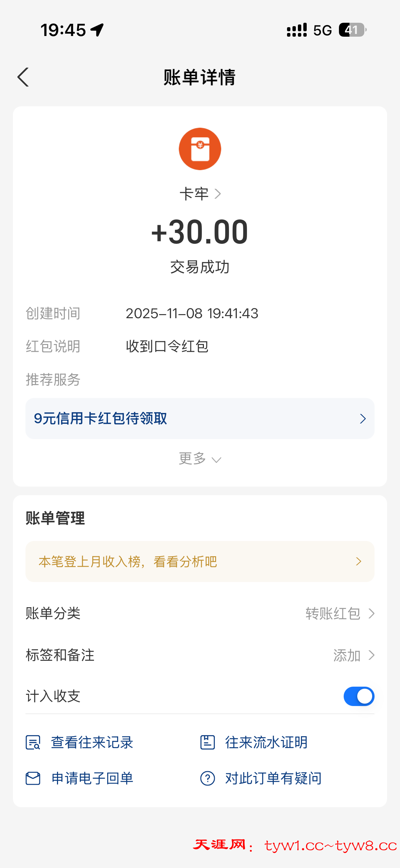Tap the back arrow icon

(x=23, y=77)
